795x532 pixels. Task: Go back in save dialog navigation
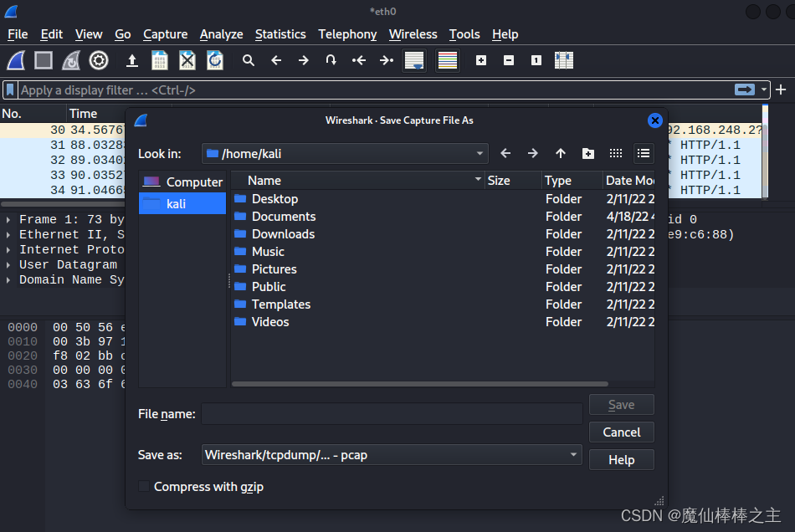pos(505,154)
